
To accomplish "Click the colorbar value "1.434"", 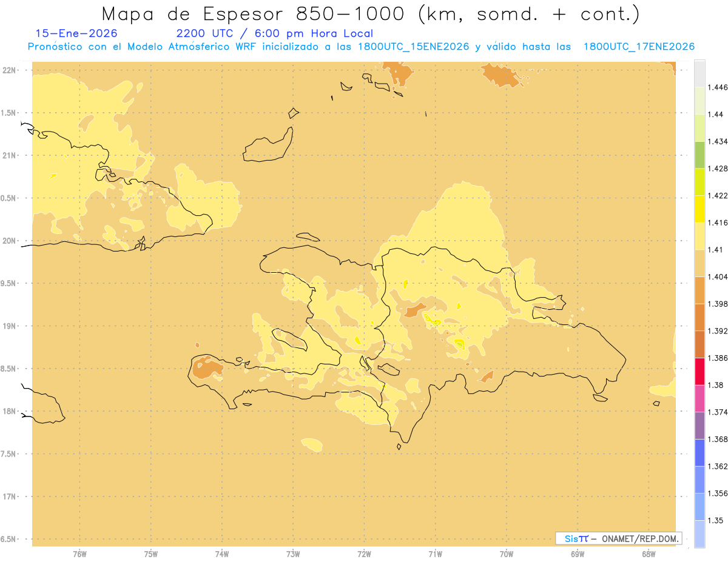I will click(x=719, y=141).
